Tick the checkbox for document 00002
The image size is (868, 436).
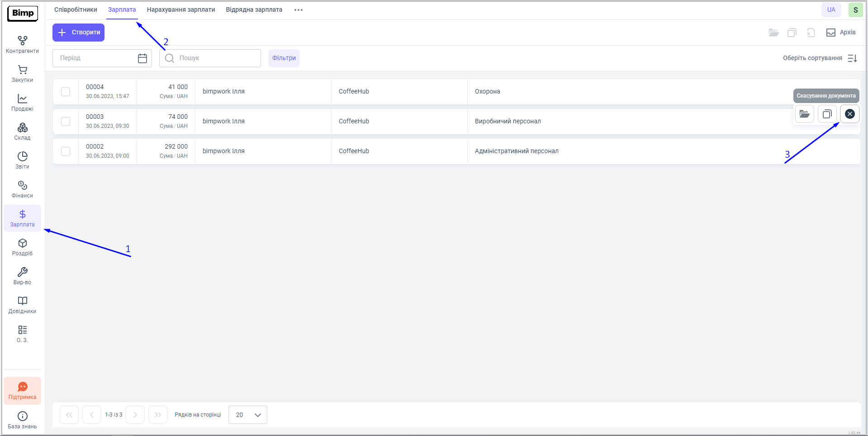[66, 151]
